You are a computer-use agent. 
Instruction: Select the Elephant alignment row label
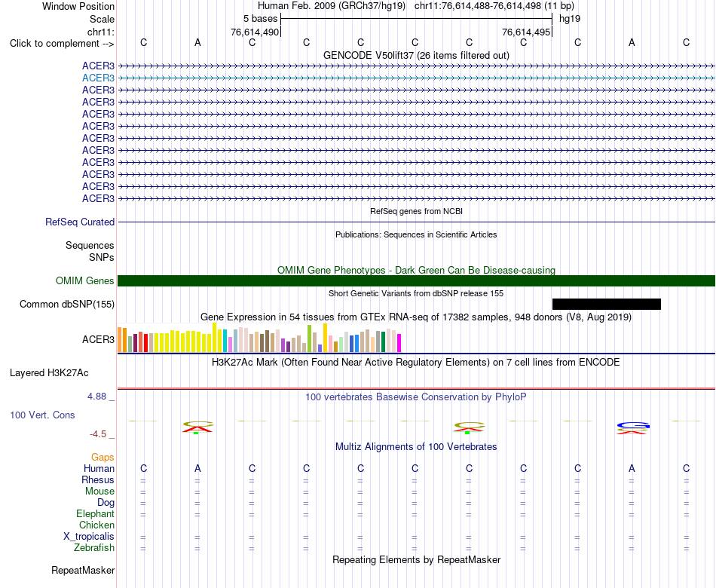point(96,514)
